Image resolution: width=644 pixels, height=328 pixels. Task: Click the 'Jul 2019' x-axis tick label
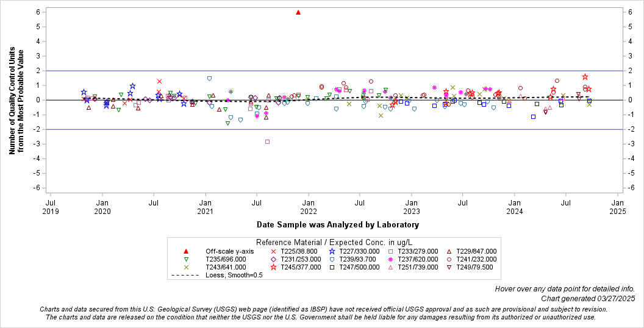(x=51, y=207)
